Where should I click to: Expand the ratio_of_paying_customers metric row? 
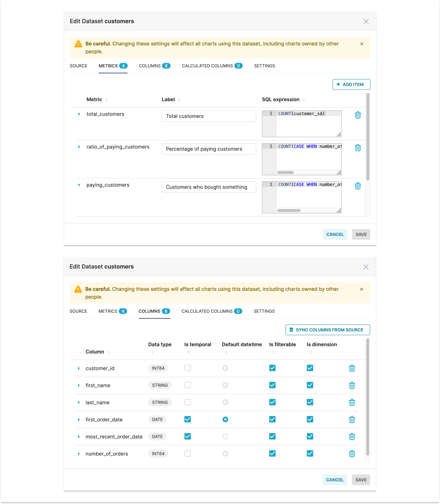click(79, 147)
